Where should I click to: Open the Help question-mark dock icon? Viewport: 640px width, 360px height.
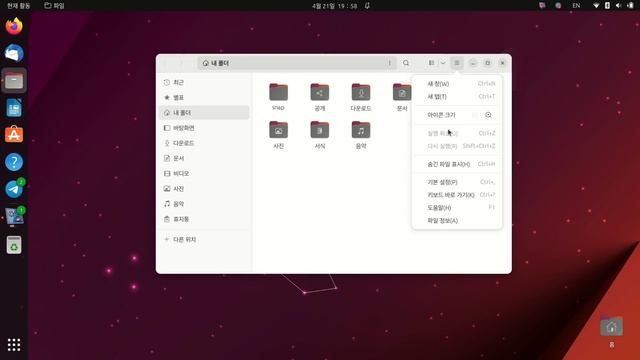click(14, 162)
